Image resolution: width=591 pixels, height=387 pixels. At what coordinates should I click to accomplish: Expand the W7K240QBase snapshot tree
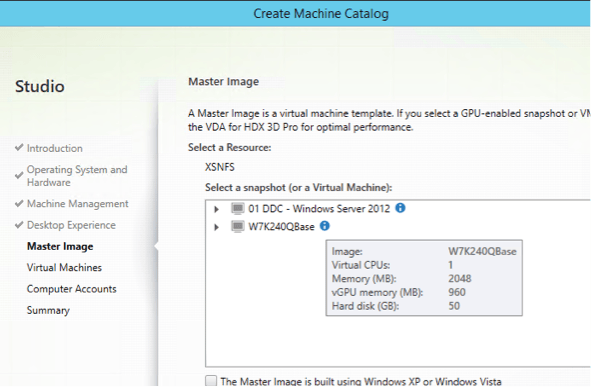click(216, 227)
